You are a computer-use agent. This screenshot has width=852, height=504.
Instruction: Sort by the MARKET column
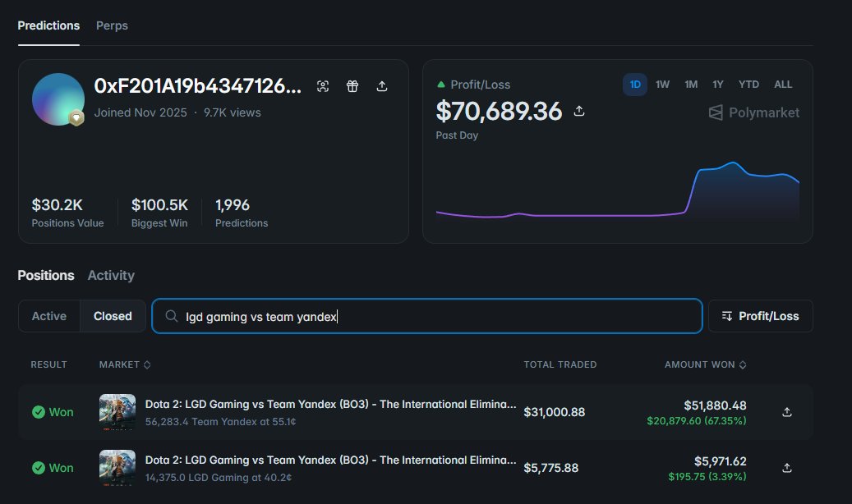click(124, 364)
